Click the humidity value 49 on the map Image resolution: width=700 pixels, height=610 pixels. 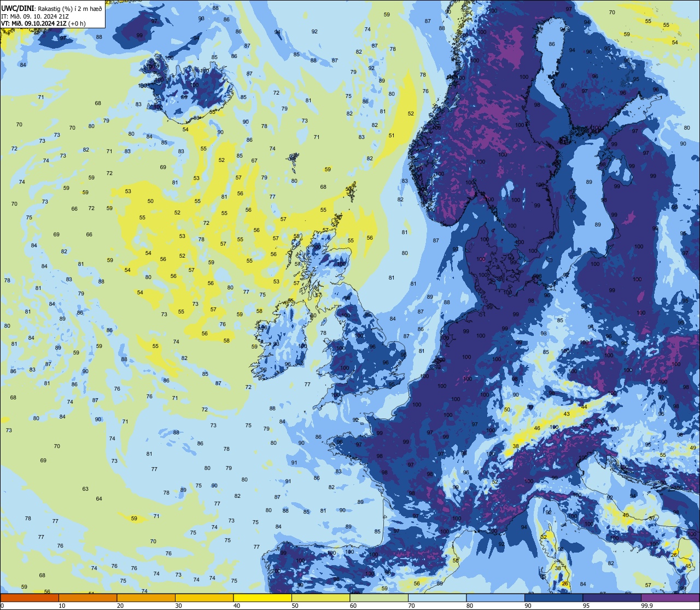click(693, 448)
